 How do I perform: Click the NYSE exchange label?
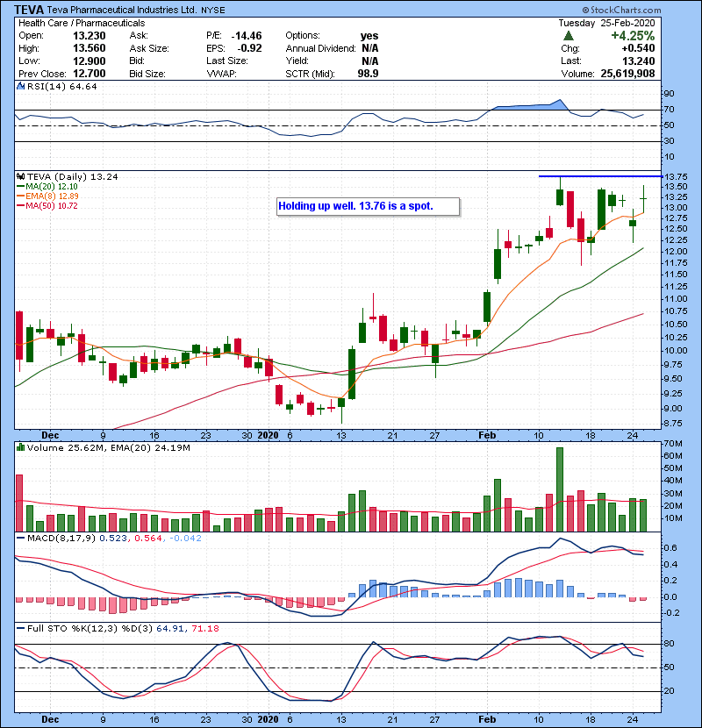212,11
